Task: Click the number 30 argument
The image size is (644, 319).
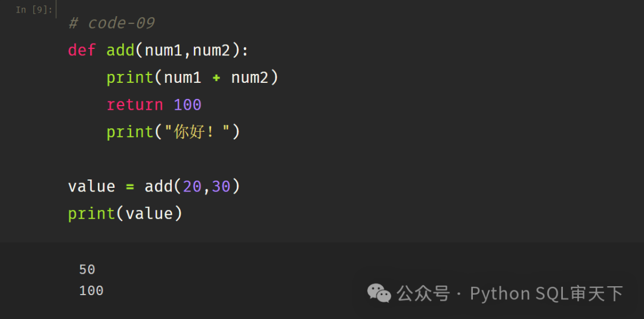Action: tap(221, 187)
